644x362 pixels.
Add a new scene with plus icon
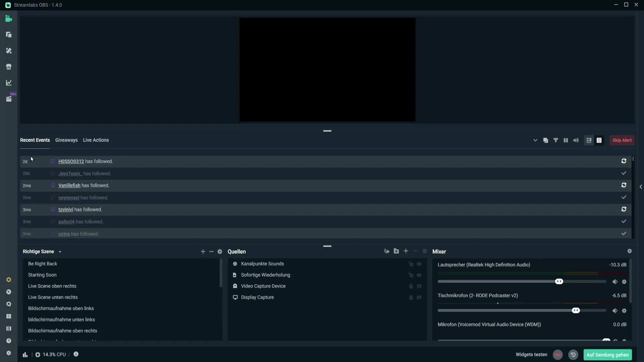point(203,252)
